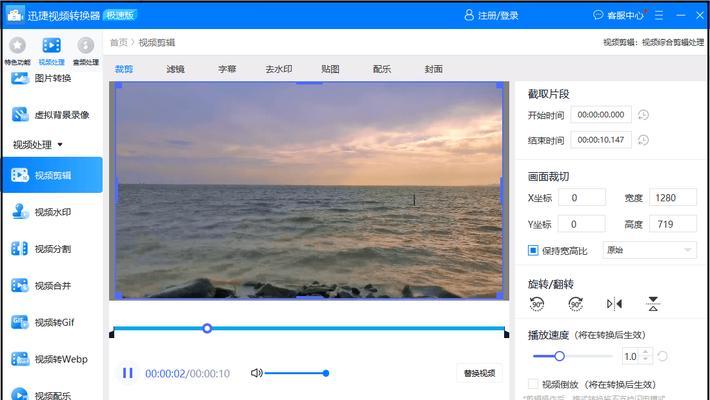This screenshot has width=710, height=400.
Task: Open 视频转Webp tool in sidebar
Action: (50, 359)
